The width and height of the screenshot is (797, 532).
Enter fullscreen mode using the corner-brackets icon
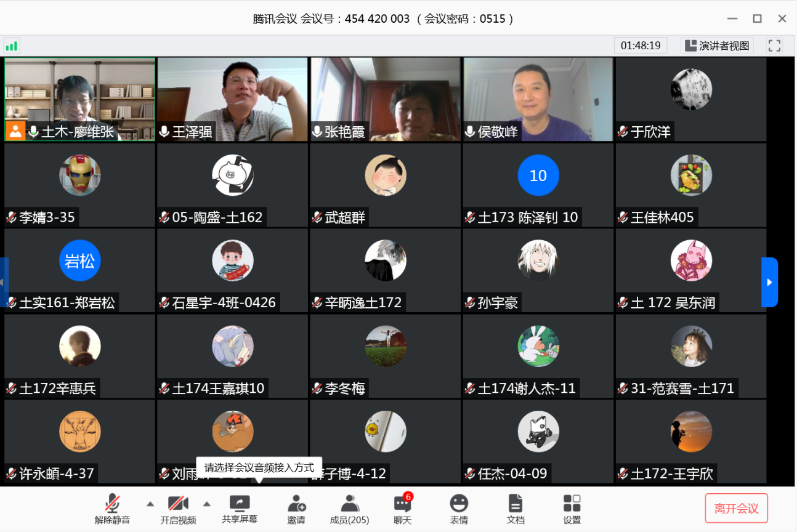click(774, 46)
